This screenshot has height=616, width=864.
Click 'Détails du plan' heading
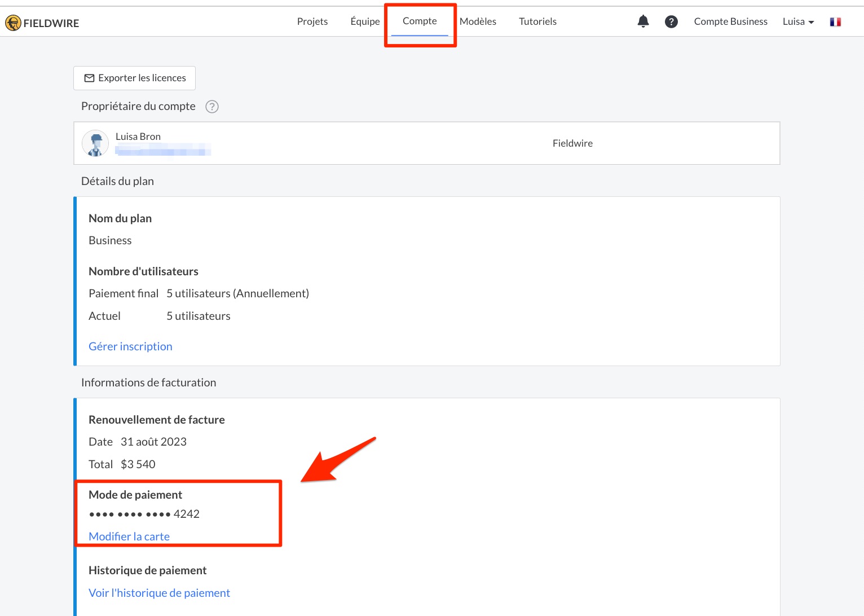(117, 181)
